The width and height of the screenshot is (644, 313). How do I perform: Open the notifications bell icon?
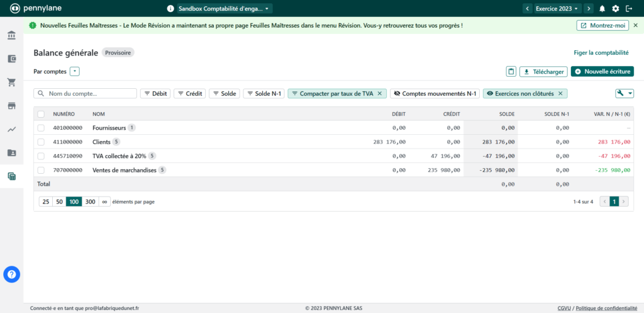602,8
